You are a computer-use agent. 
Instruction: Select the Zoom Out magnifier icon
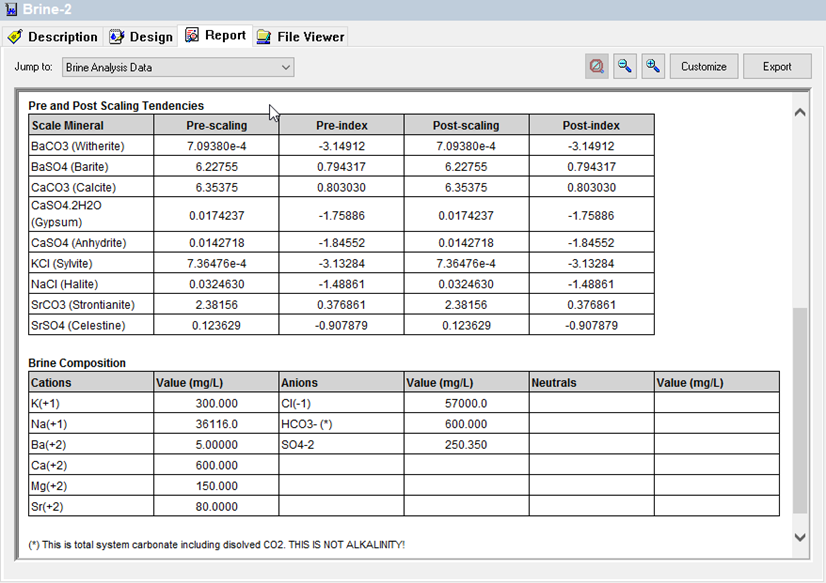click(624, 65)
